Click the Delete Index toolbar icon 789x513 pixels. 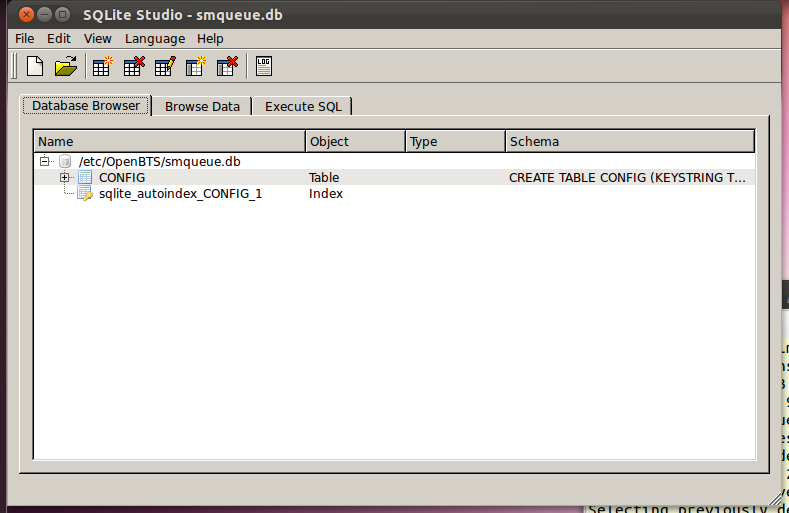coord(228,67)
